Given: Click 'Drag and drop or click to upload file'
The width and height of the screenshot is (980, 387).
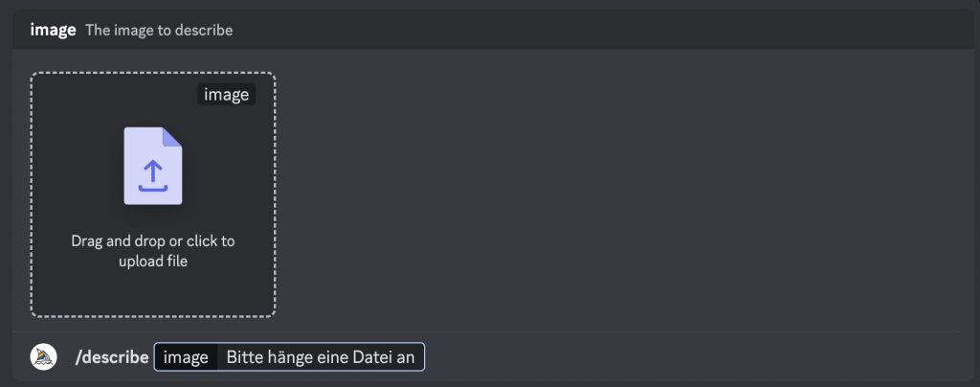Looking at the screenshot, I should click(153, 251).
